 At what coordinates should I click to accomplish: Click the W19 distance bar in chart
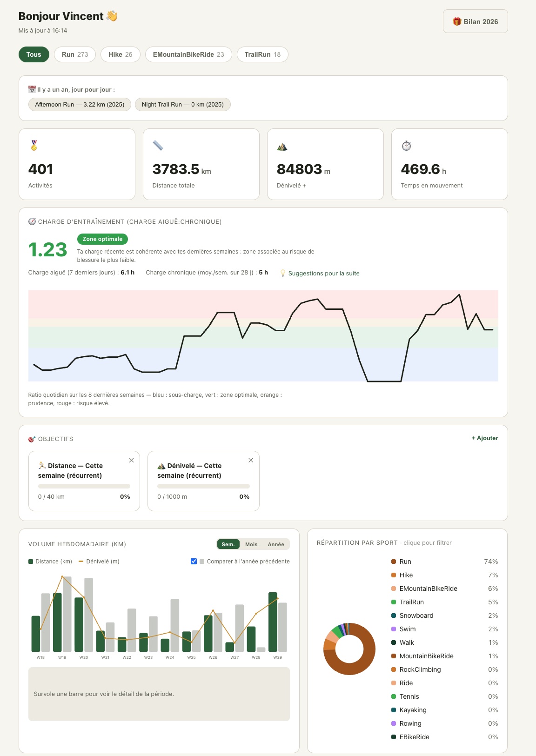[57, 622]
